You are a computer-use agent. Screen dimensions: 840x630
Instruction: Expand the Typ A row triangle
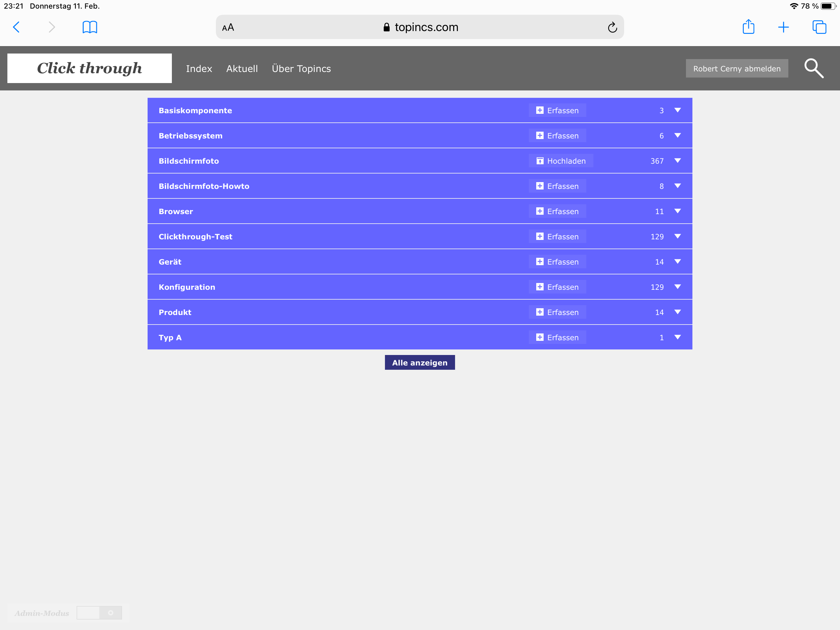pyautogui.click(x=677, y=337)
